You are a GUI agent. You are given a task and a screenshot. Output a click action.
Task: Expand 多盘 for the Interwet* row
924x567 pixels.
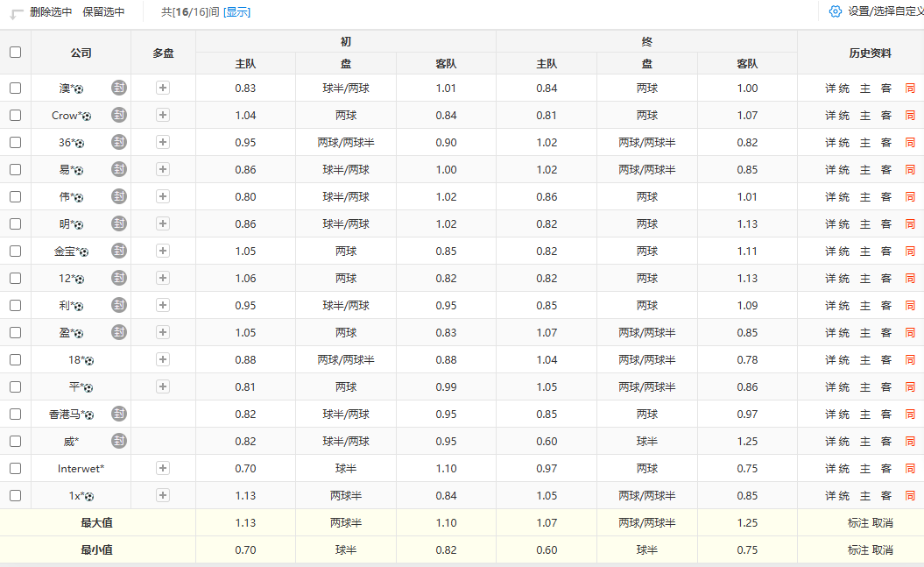[163, 468]
